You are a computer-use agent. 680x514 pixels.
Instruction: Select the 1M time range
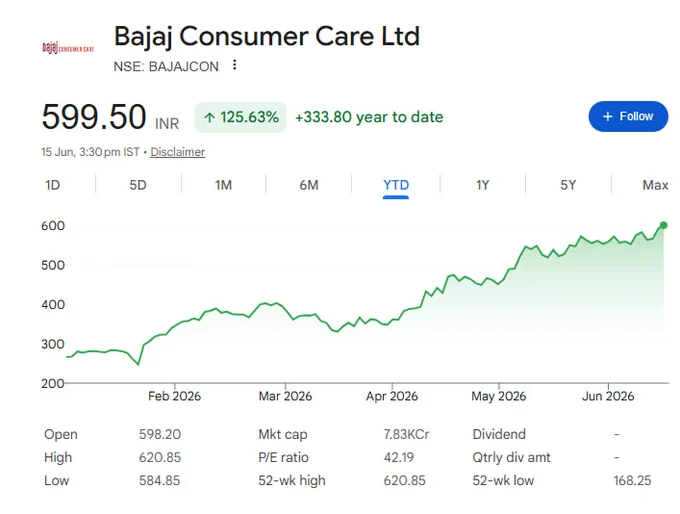click(x=223, y=185)
